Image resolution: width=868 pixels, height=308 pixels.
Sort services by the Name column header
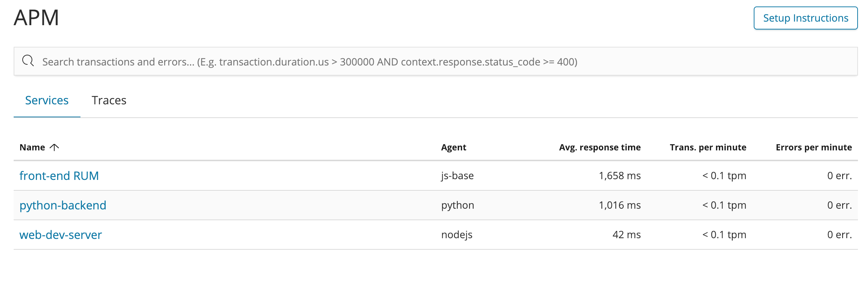click(x=32, y=147)
